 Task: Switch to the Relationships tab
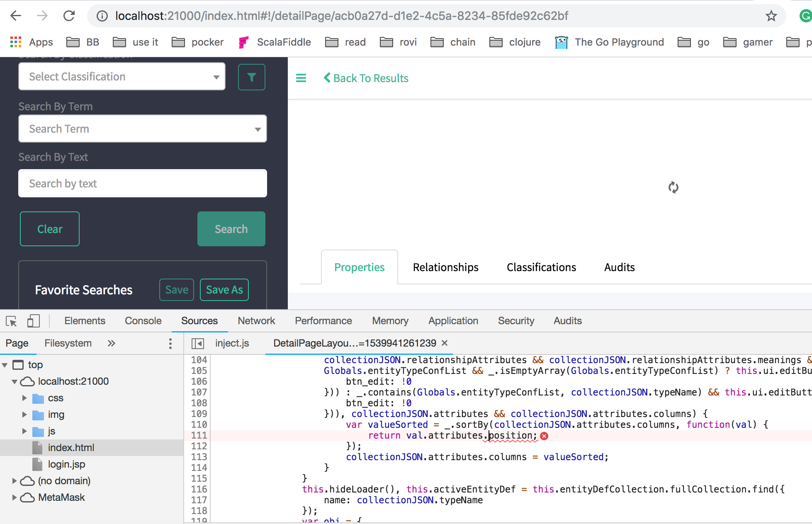(445, 267)
